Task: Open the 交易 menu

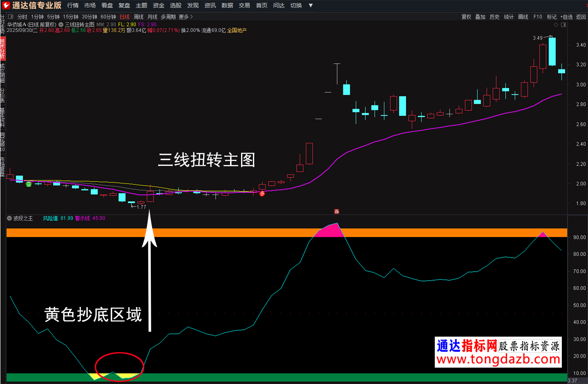Action: click(244, 5)
